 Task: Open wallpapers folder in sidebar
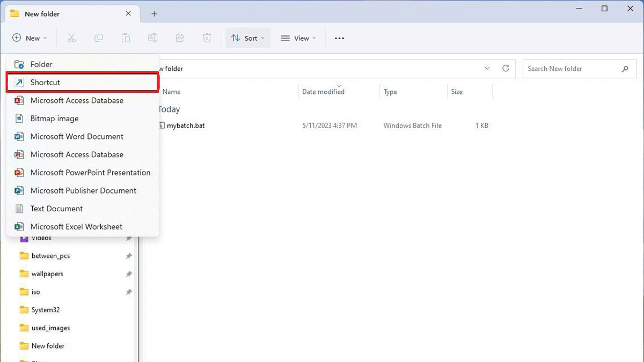pyautogui.click(x=47, y=274)
